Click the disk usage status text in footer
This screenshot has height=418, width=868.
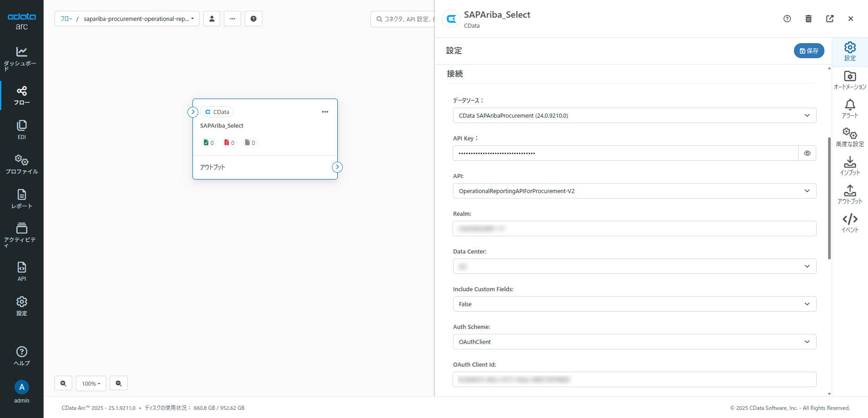[x=194, y=408]
